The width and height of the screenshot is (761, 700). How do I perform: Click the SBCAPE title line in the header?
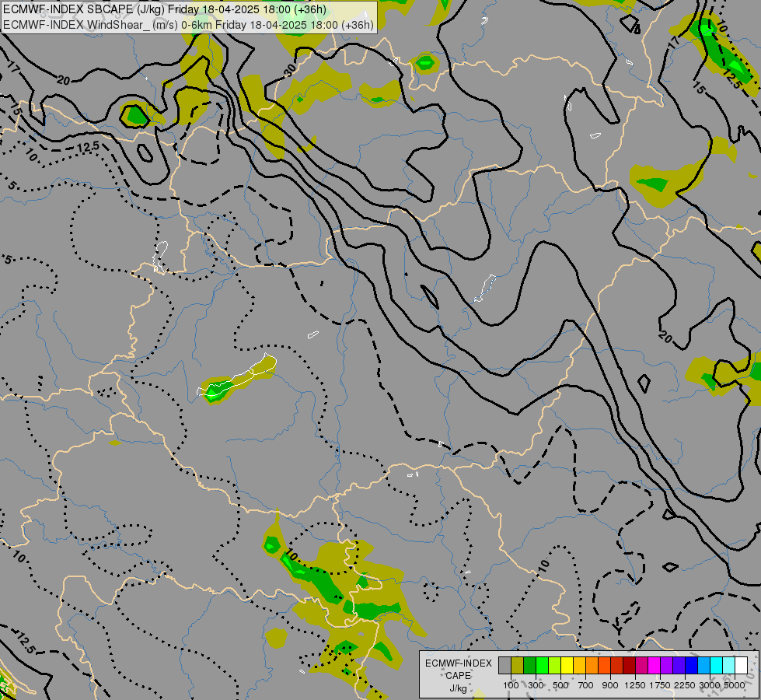click(165, 9)
